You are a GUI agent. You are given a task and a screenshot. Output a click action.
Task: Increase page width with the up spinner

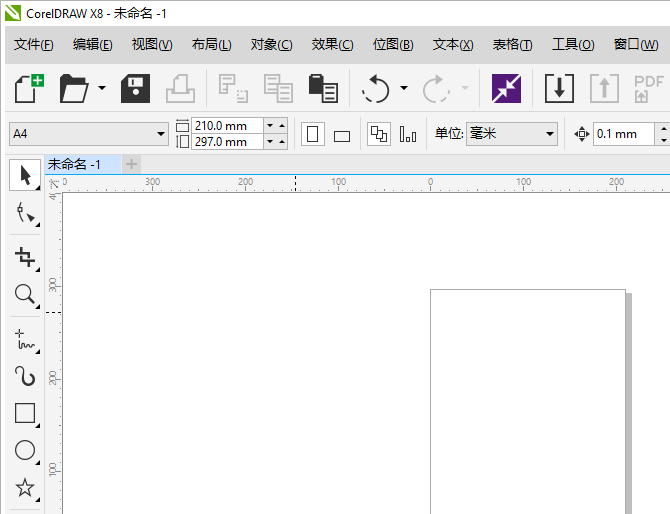point(282,126)
